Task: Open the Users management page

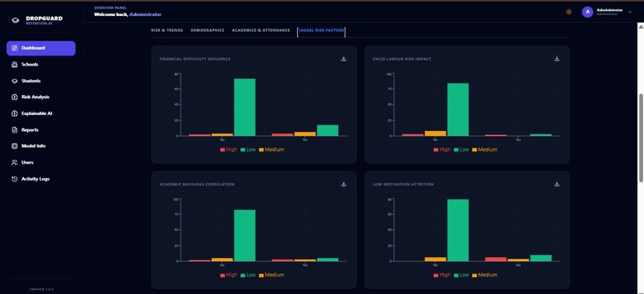Action: coord(41,162)
